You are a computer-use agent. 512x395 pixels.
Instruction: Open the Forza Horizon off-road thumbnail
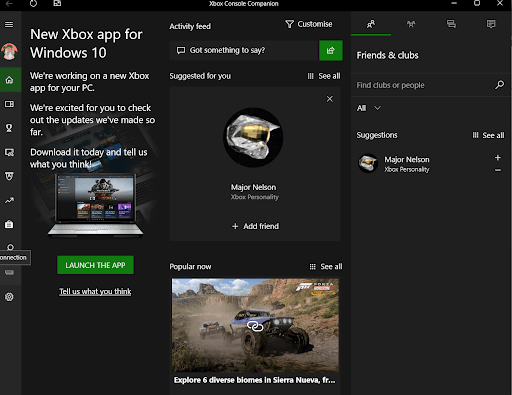coord(255,325)
